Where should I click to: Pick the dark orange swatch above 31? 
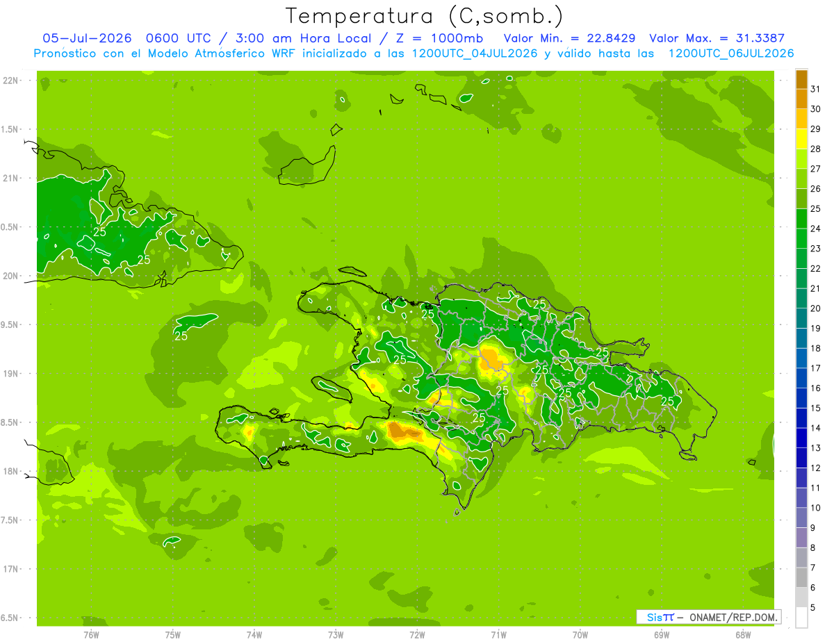click(x=801, y=79)
